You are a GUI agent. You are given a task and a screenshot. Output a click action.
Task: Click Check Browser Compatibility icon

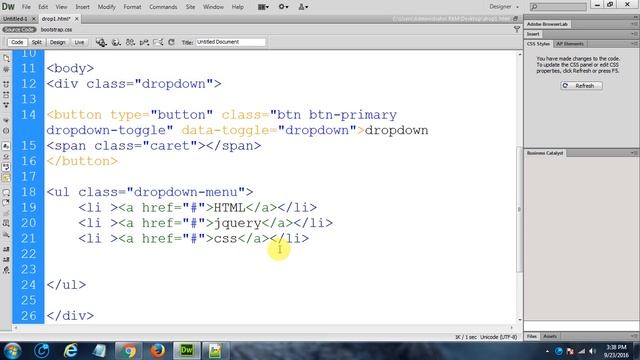coord(158,42)
